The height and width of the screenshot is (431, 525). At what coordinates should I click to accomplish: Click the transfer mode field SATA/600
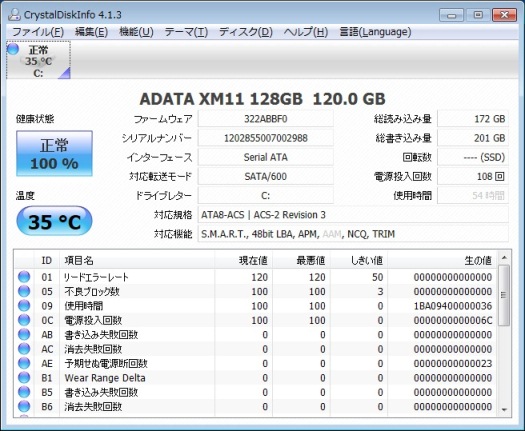click(266, 176)
